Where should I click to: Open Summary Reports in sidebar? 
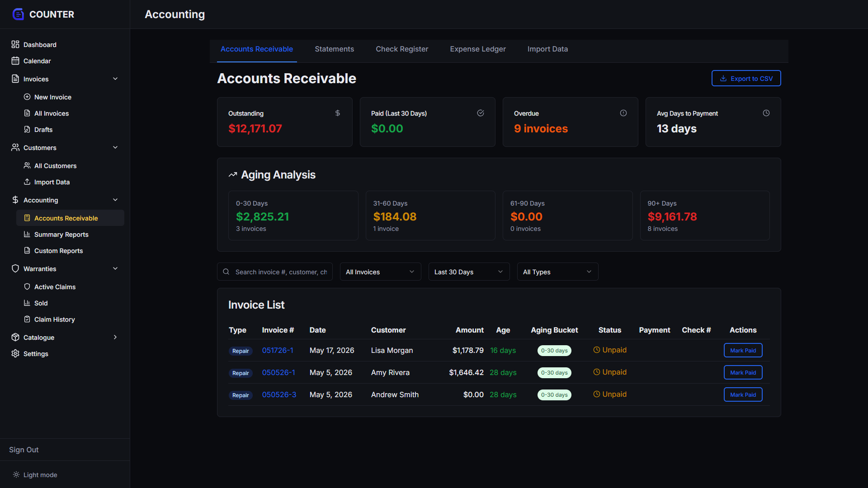70,234
